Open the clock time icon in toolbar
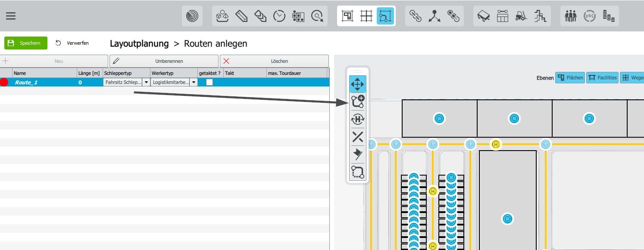Viewport: 644px width, 250px height. click(x=279, y=16)
